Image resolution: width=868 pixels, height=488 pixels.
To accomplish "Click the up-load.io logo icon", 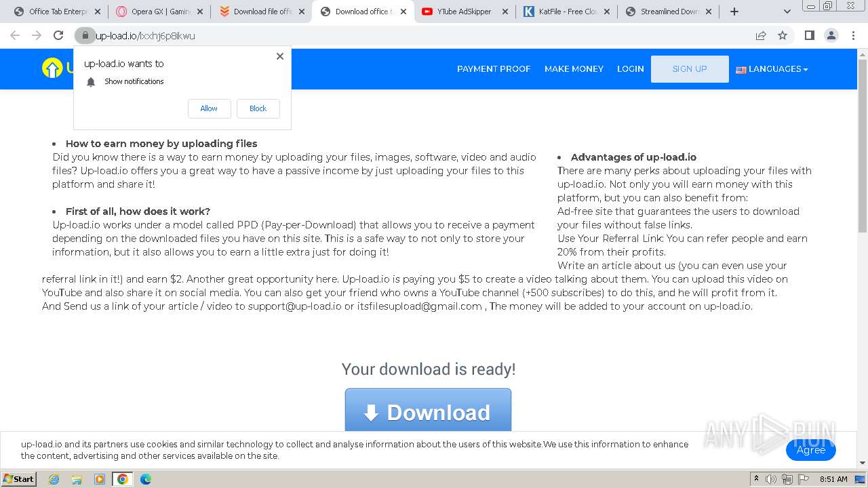I will click(52, 68).
